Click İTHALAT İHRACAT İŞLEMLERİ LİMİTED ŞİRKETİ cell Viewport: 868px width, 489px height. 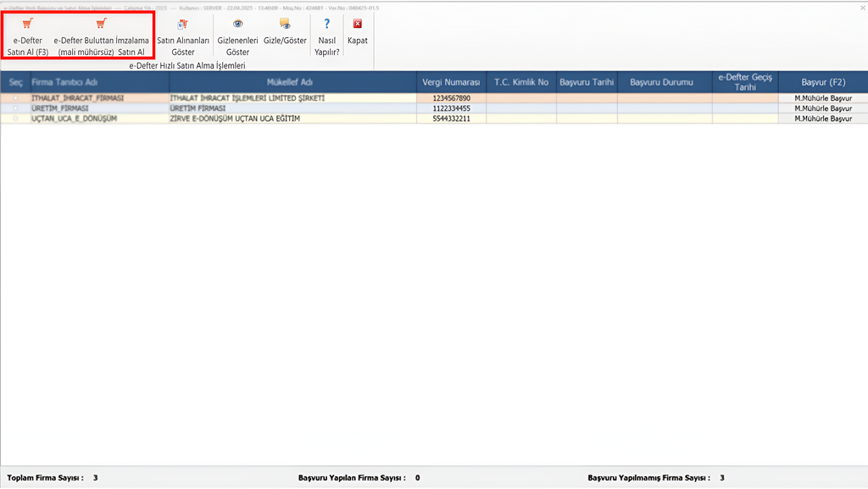(x=292, y=98)
